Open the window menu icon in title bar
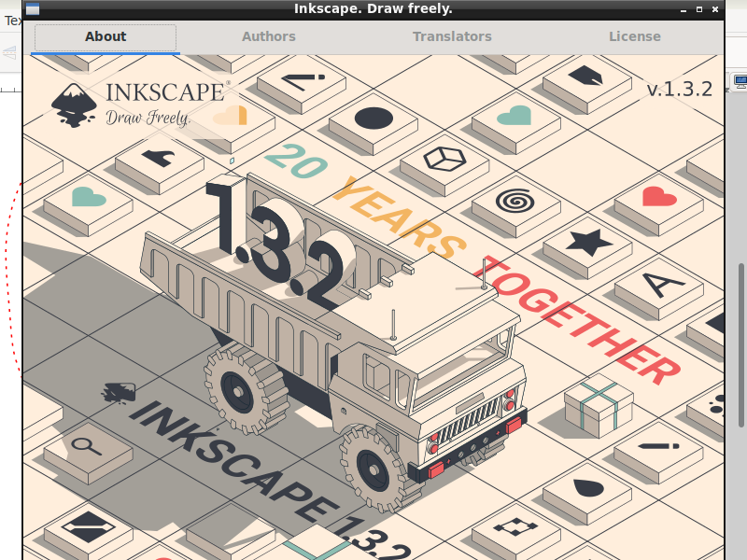Image resolution: width=747 pixels, height=560 pixels. pyautogui.click(x=33, y=8)
